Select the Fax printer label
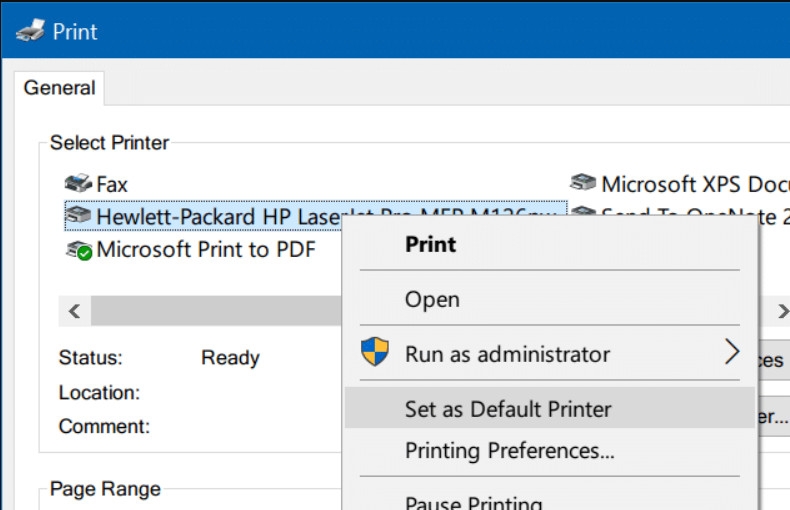790x510 pixels. click(x=112, y=184)
